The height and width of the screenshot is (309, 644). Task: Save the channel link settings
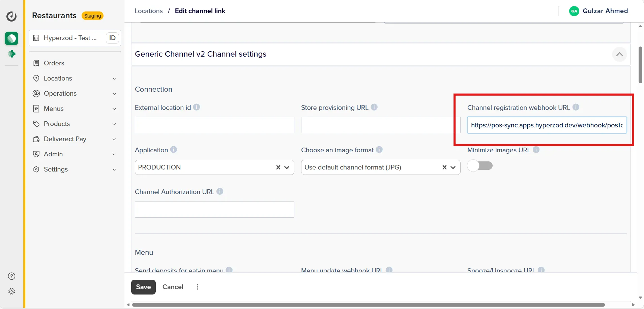pos(143,287)
